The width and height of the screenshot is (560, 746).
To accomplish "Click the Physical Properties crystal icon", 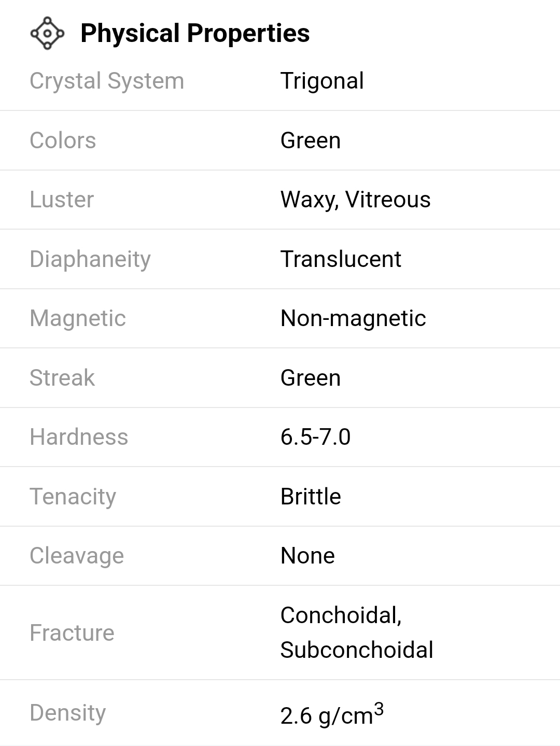I will pyautogui.click(x=47, y=33).
